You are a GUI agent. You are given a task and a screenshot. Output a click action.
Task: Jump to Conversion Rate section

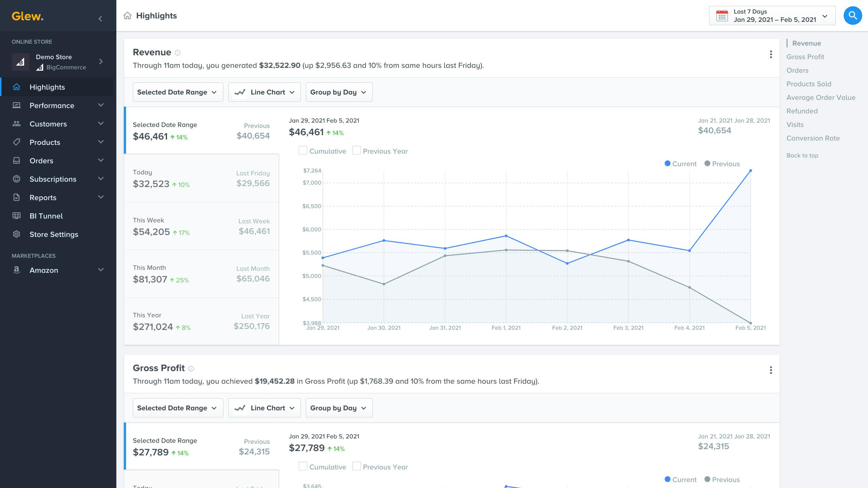tap(813, 138)
